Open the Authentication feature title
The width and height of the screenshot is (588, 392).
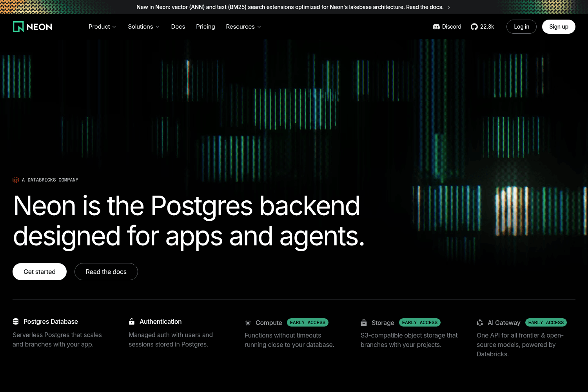[x=161, y=321]
